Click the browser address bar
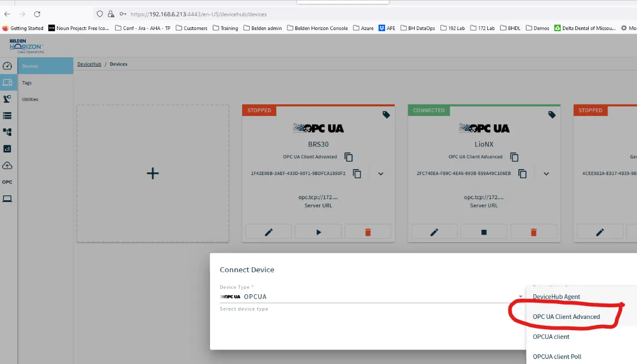The width and height of the screenshot is (637, 364). point(366,14)
